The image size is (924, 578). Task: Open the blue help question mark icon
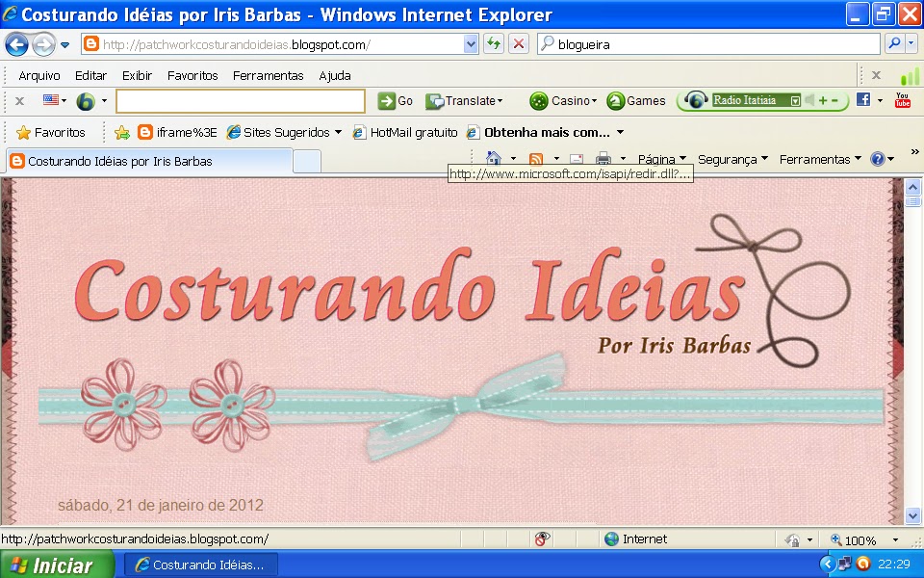pos(878,159)
